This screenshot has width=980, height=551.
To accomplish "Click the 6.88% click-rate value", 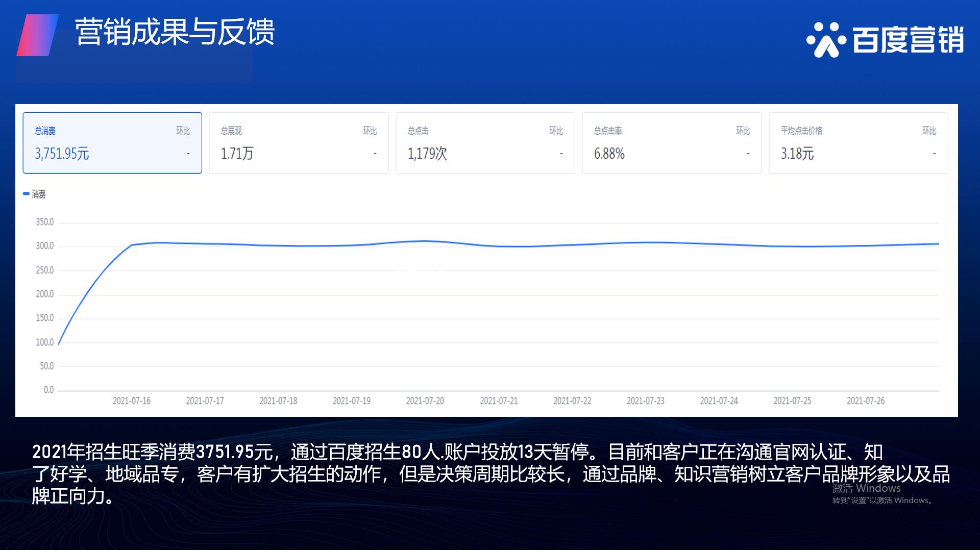I will click(609, 154).
